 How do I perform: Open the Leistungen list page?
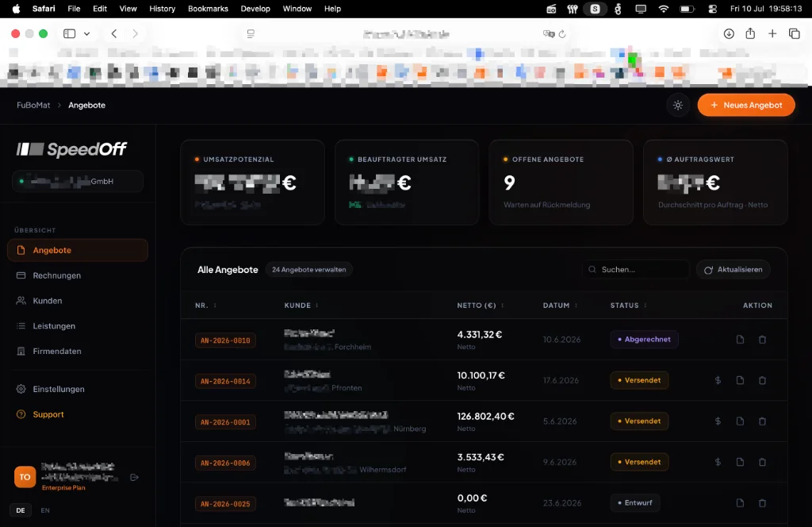tap(78, 326)
